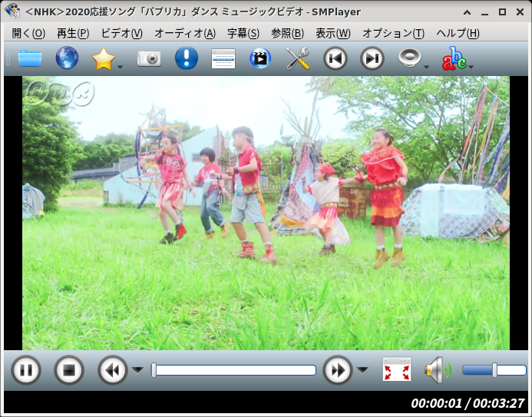532x417 pixels.
Task: Maximize the SMPlayer window
Action: [x=503, y=12]
